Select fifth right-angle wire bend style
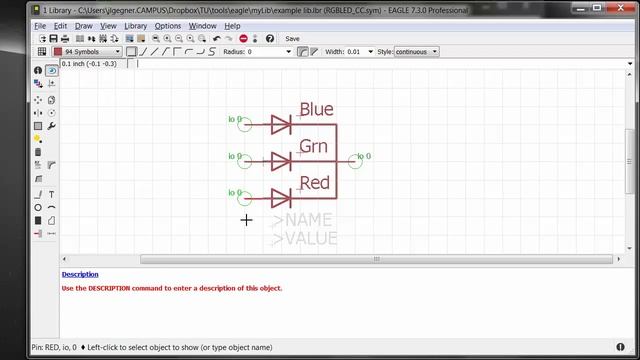This screenshot has height=360, width=640. 177,52
